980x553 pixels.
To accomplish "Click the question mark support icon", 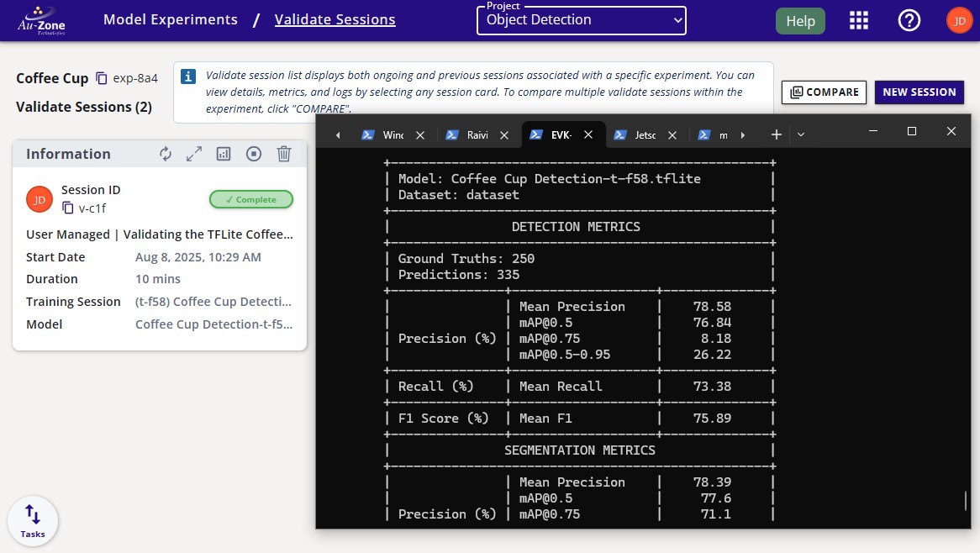I will point(909,20).
